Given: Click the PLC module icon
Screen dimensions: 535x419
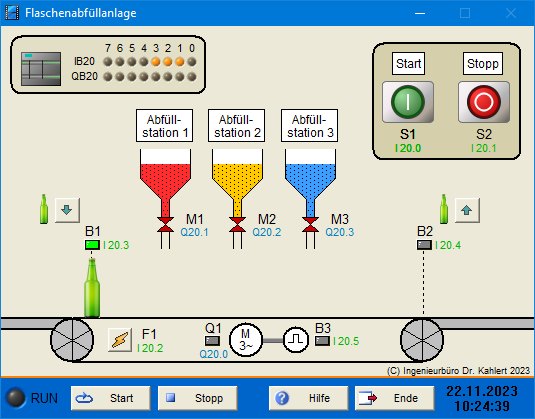Looking at the screenshot, I should (41, 69).
